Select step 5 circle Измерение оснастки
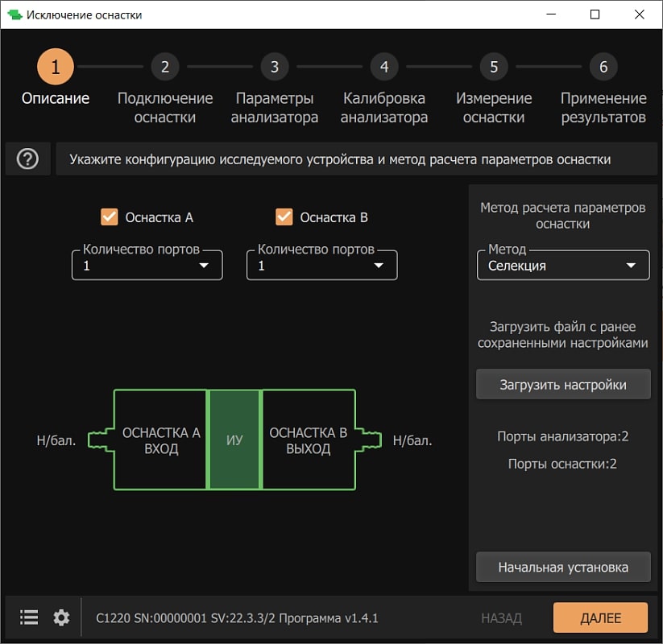 click(x=494, y=67)
